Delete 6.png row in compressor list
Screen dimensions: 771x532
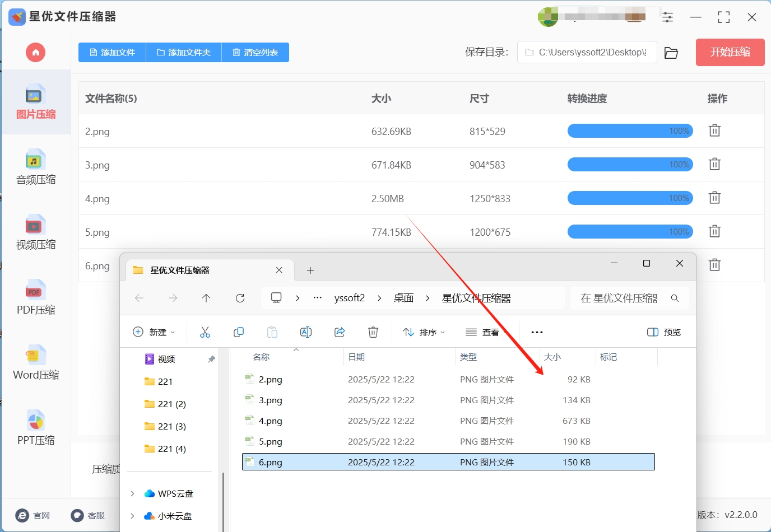[714, 265]
